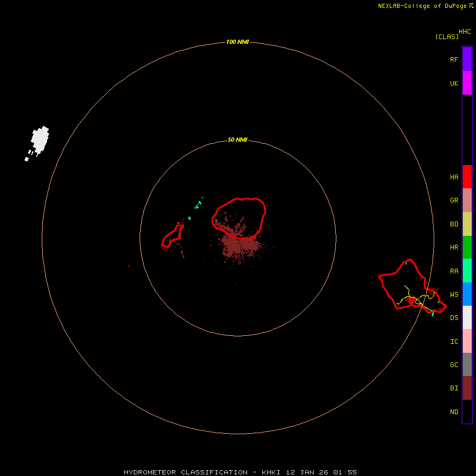Click the BD yellow legend swatch

click(467, 224)
